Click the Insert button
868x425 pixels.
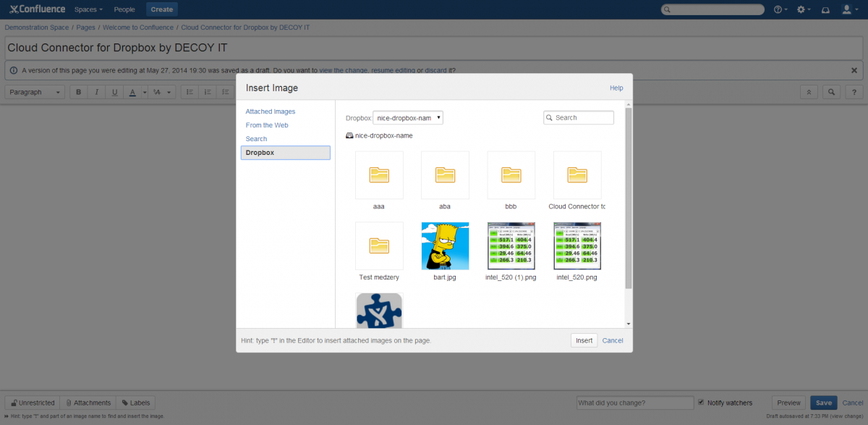pyautogui.click(x=584, y=340)
